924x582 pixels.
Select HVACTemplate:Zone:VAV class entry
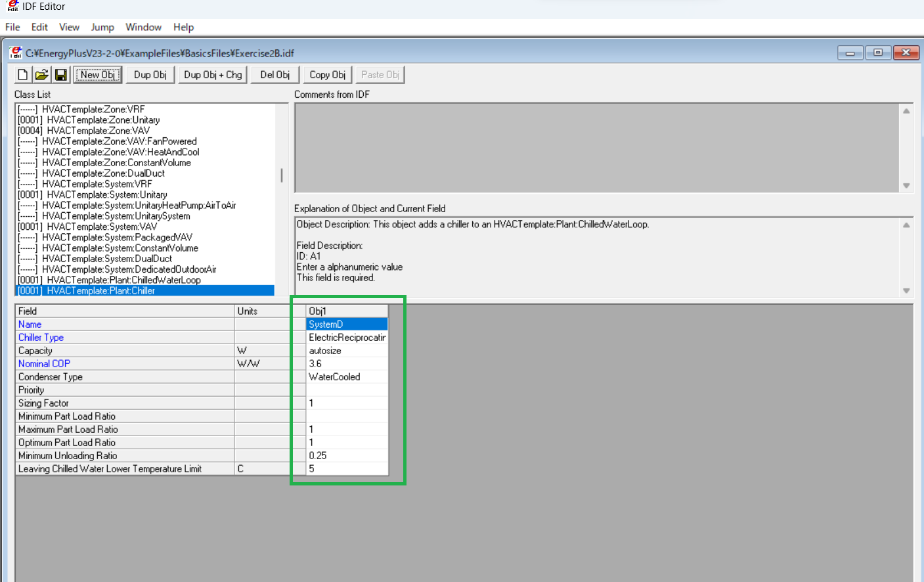point(144,130)
